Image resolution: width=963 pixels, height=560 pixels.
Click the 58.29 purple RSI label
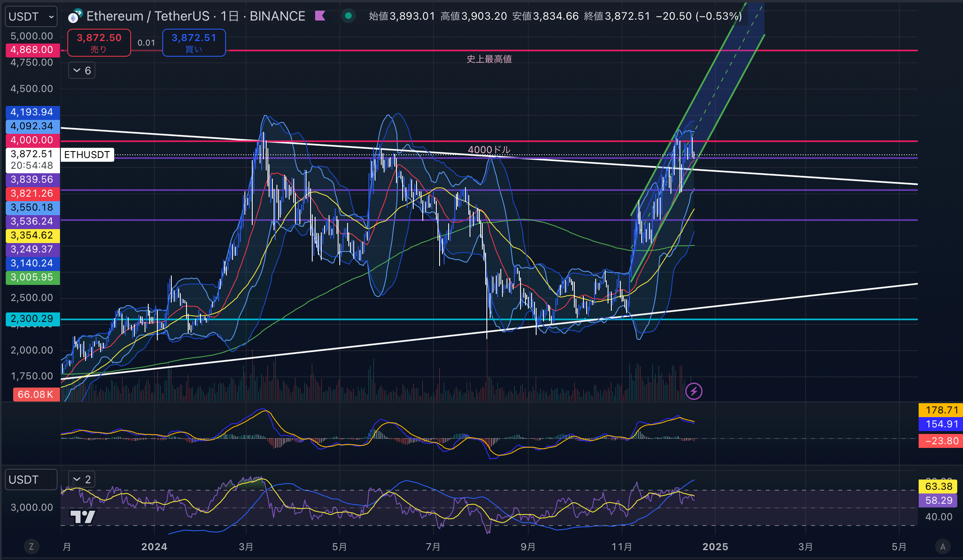pyautogui.click(x=938, y=500)
